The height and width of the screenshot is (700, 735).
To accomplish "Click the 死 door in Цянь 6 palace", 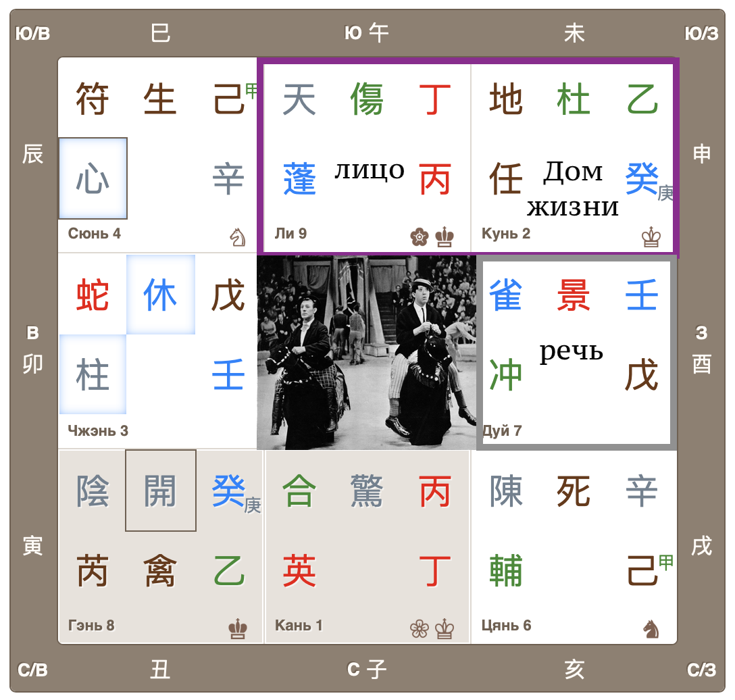I will click(x=574, y=491).
